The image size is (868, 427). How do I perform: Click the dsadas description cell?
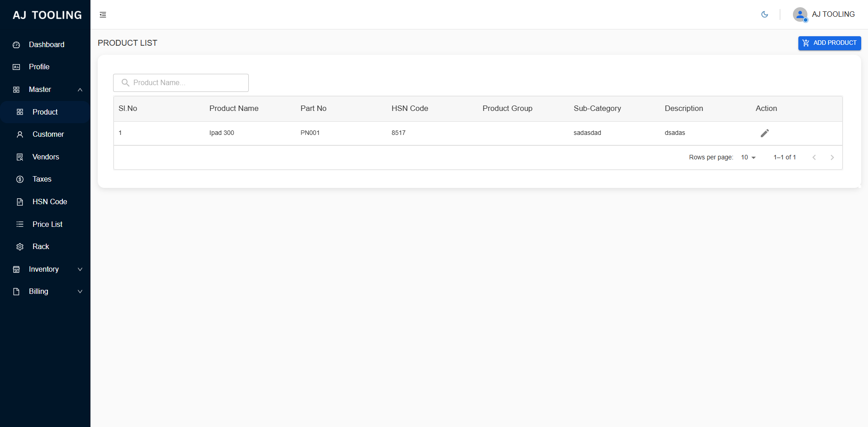pos(675,133)
